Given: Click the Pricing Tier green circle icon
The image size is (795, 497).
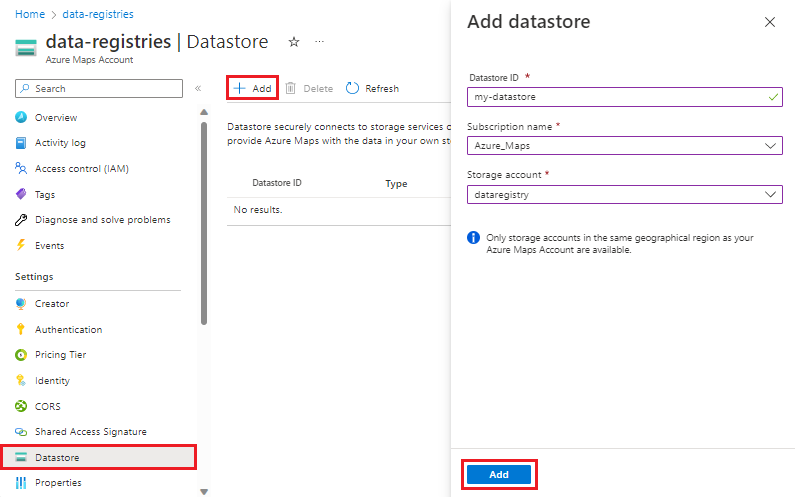Looking at the screenshot, I should point(21,355).
